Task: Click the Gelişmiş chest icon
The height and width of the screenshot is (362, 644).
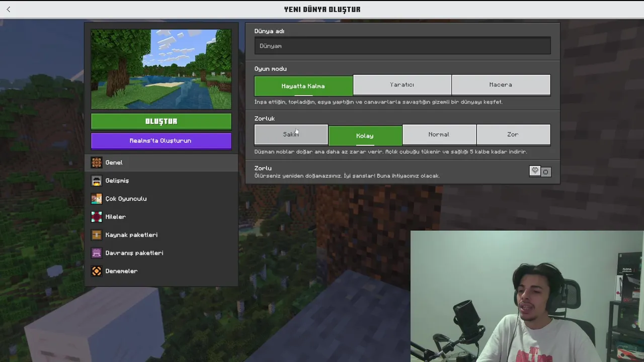Action: pyautogui.click(x=97, y=180)
